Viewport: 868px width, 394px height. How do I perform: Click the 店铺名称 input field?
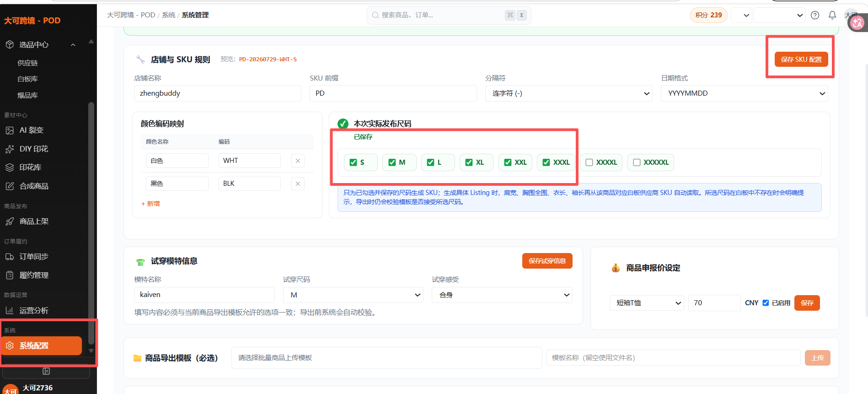(218, 93)
